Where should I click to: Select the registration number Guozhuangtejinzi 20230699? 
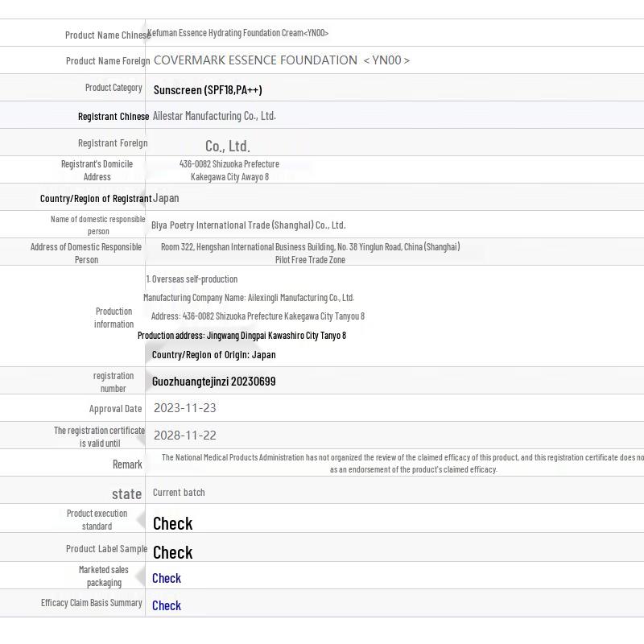coord(213,382)
